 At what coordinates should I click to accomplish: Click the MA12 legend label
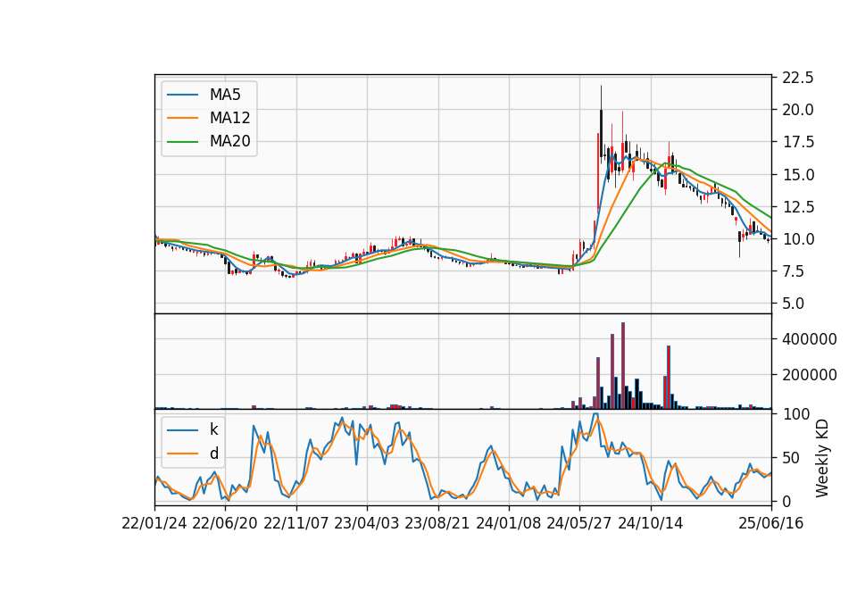229,118
